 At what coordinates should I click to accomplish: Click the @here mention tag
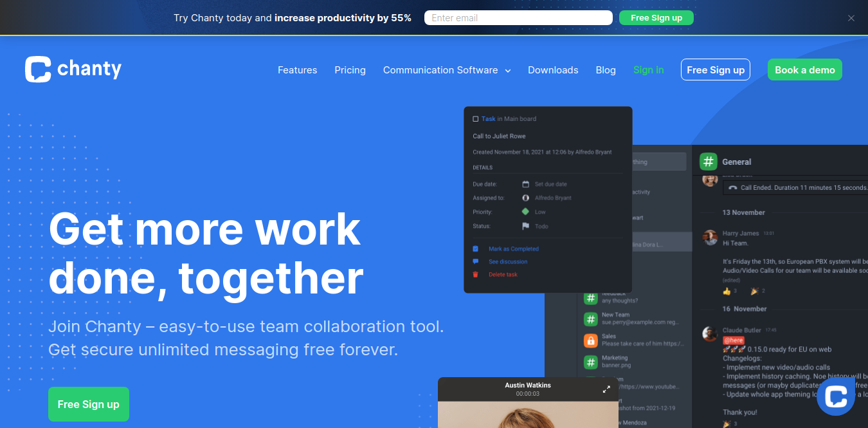(x=734, y=340)
